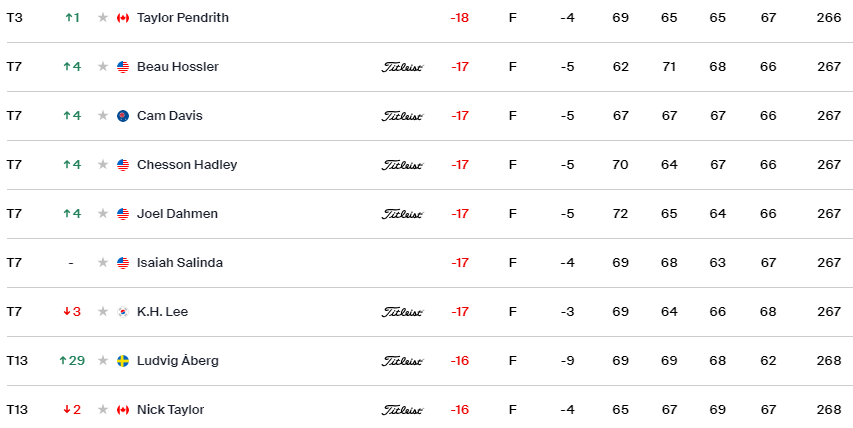Image resolution: width=853 pixels, height=428 pixels.
Task: Click the Titleist logo in K.H. Lee's row
Action: pyautogui.click(x=402, y=312)
